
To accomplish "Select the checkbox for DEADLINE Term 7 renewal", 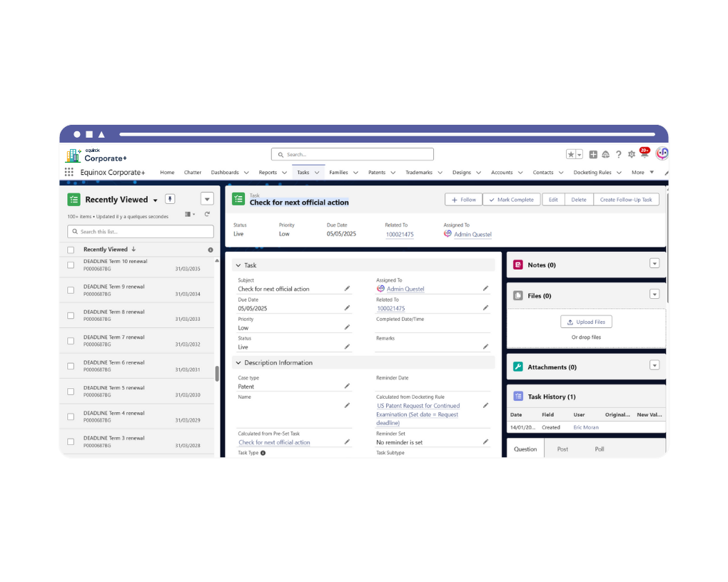I will 71,341.
